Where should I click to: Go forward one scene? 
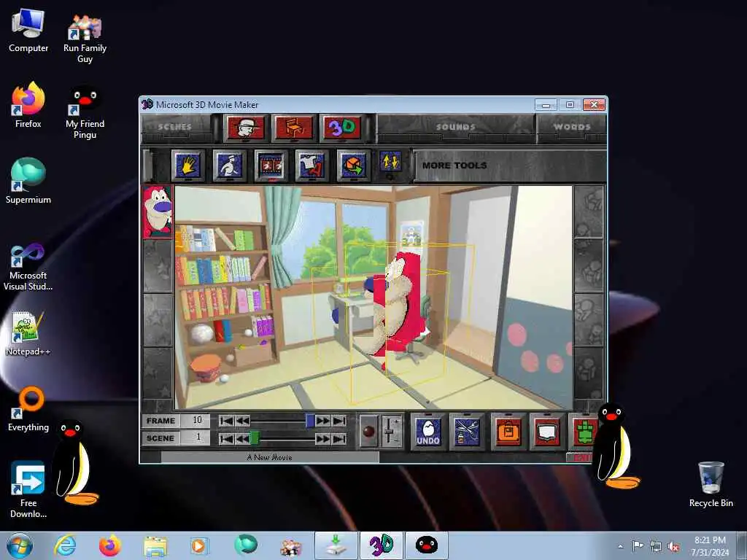click(x=323, y=438)
